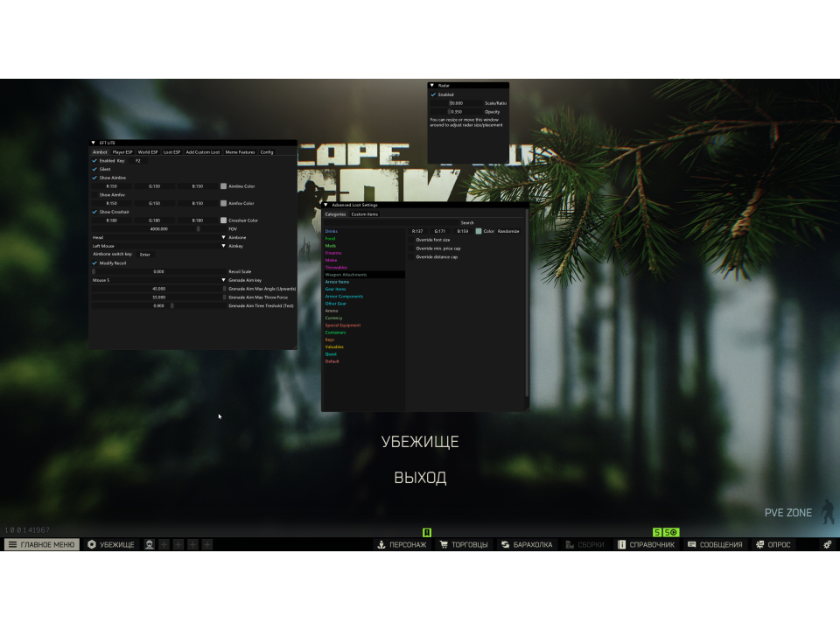Click the Aimline Color swatch
This screenshot has height=630, width=840.
[223, 186]
